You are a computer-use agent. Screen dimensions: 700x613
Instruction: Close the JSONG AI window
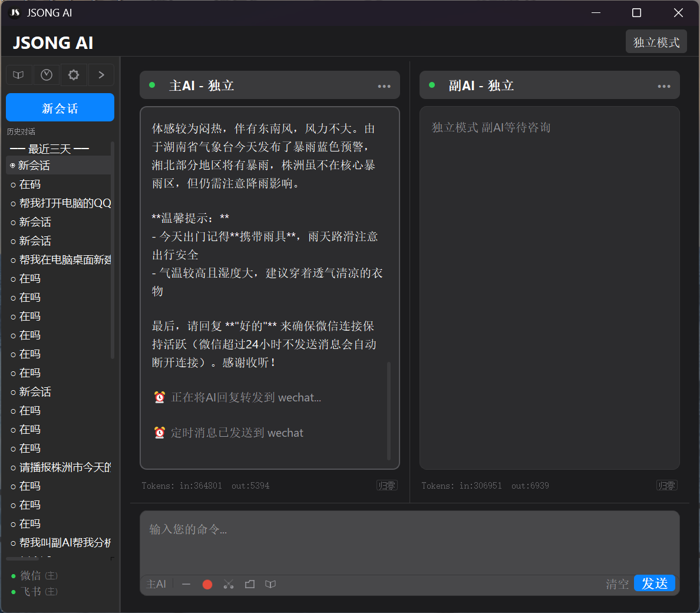678,12
